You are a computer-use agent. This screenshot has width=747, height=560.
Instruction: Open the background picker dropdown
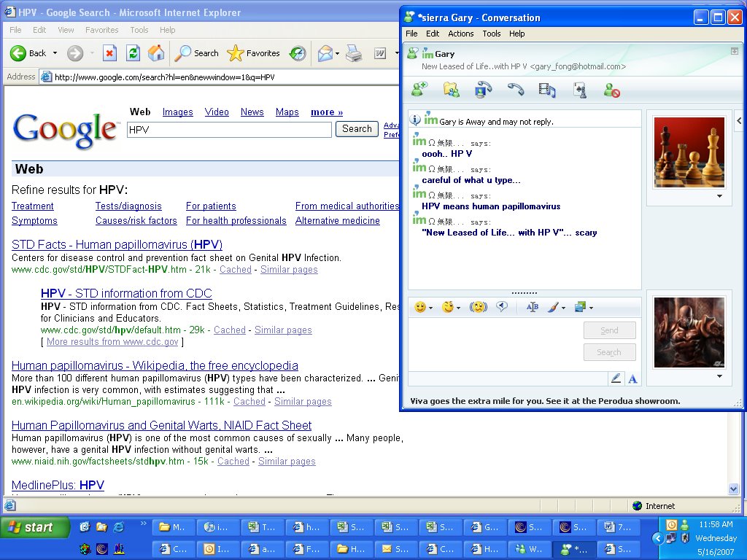pyautogui.click(x=591, y=308)
